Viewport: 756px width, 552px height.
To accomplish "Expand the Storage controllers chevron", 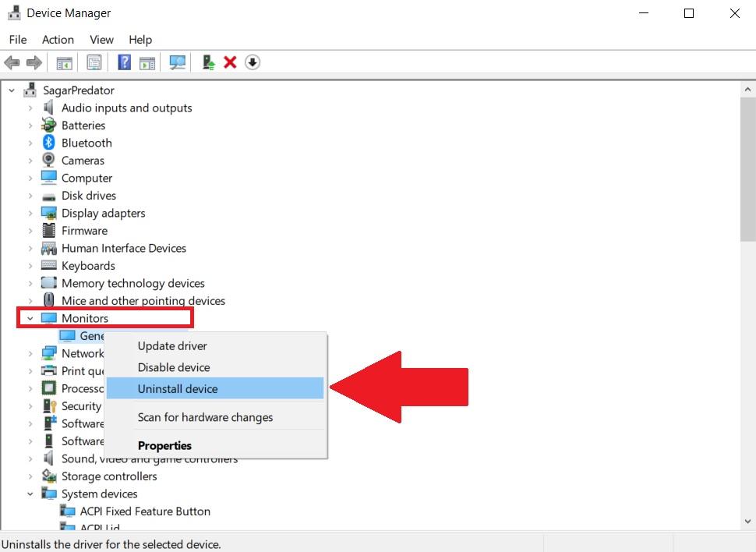I will click(x=30, y=476).
